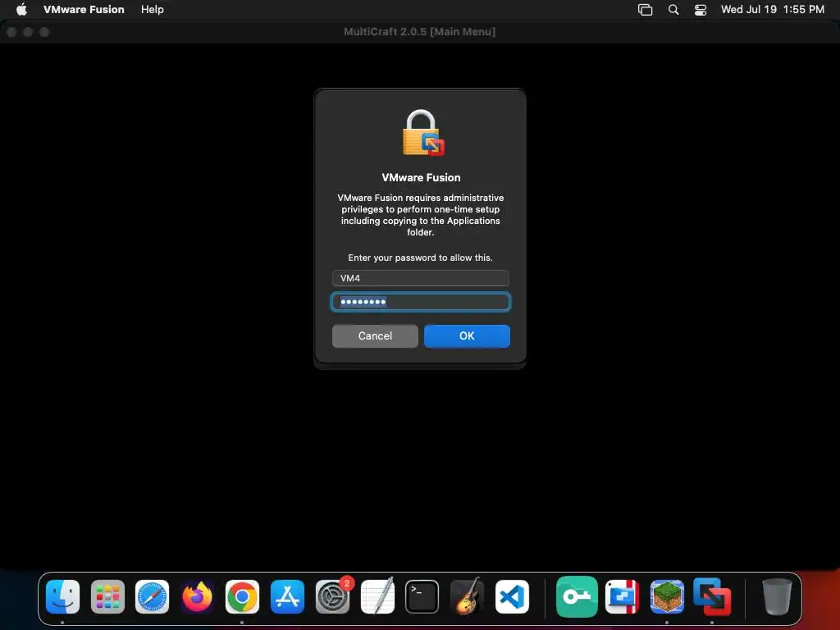
Task: Click the VMware Fusion icon in the Dock
Action: (x=712, y=597)
